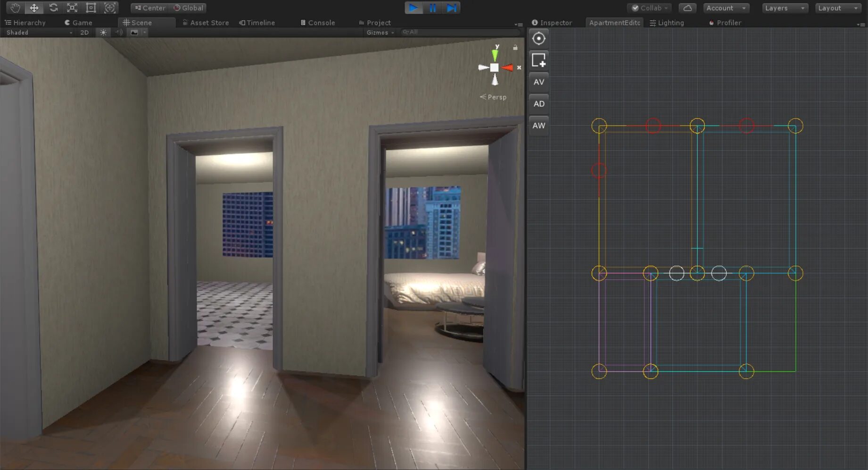Toggle scene effects image icon
868x470 pixels.
pos(134,33)
